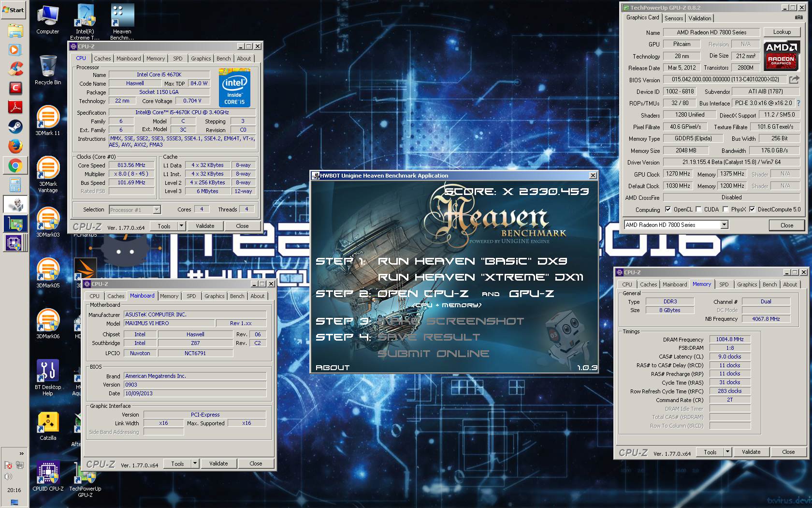Click MAXIMUS VI HERO model field

169,323
